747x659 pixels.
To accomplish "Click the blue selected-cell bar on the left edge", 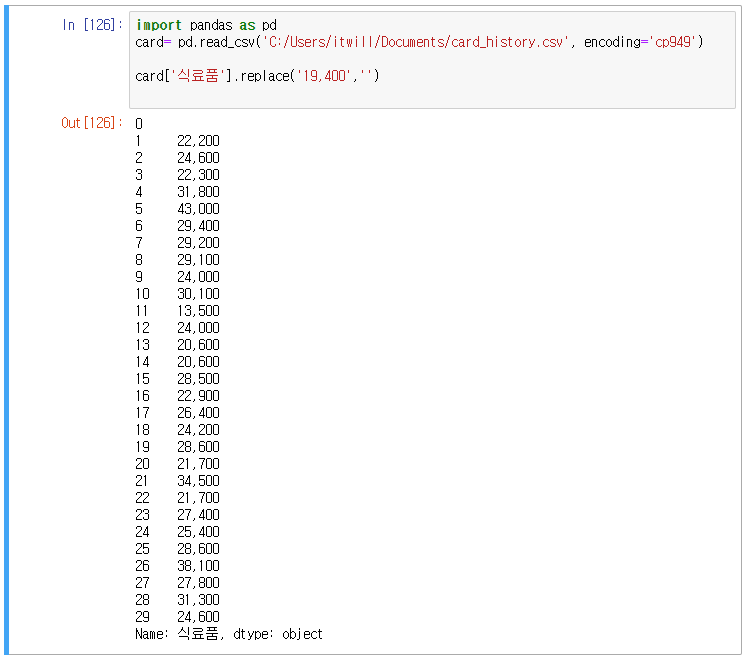I will point(6,330).
